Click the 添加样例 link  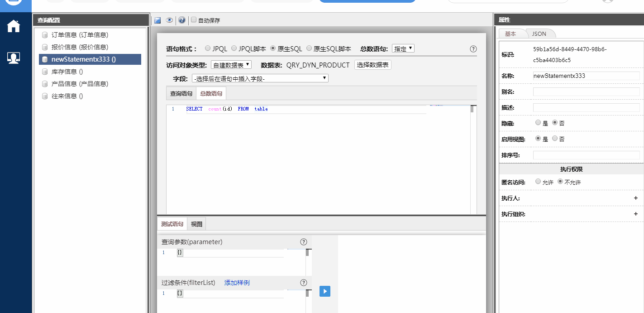click(x=237, y=283)
